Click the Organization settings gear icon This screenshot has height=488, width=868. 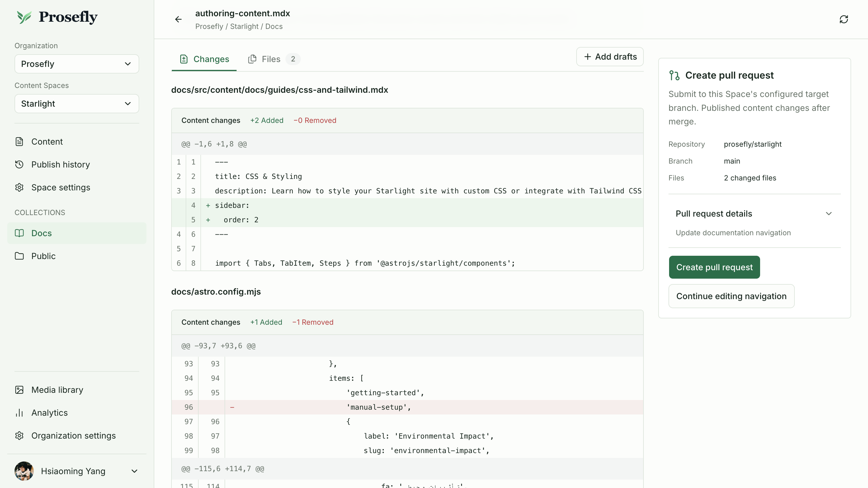point(19,436)
